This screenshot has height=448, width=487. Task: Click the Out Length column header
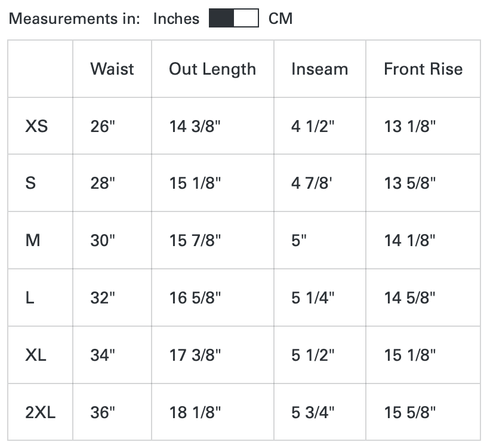click(212, 69)
